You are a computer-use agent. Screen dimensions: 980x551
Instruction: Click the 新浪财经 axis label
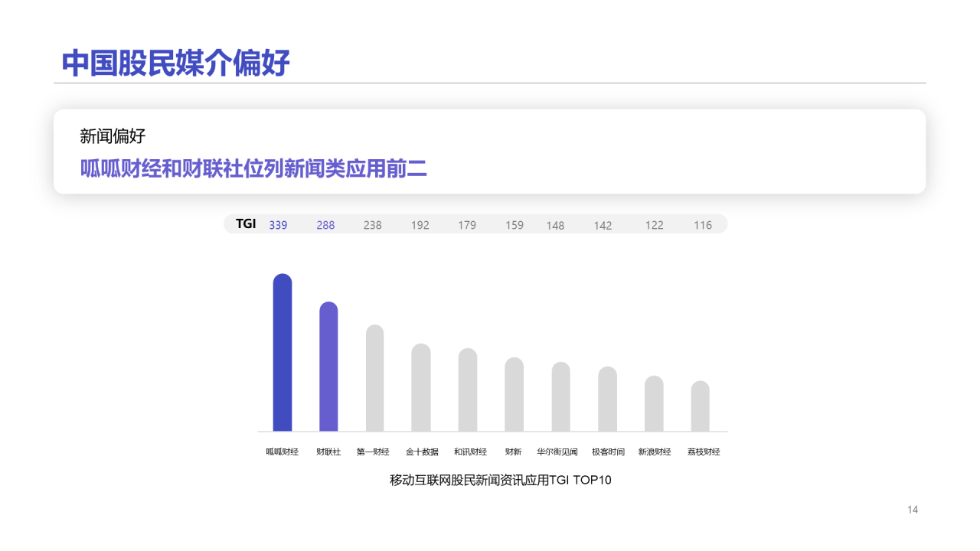tap(655, 452)
